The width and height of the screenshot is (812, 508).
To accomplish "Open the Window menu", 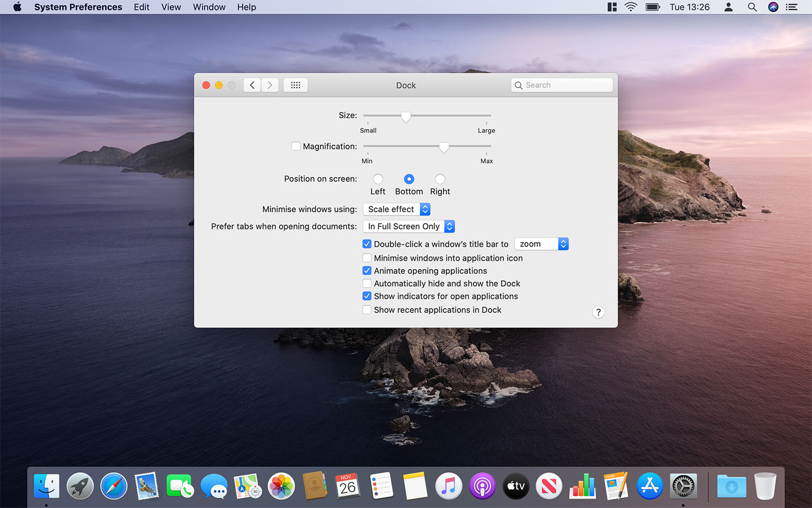I will (209, 7).
